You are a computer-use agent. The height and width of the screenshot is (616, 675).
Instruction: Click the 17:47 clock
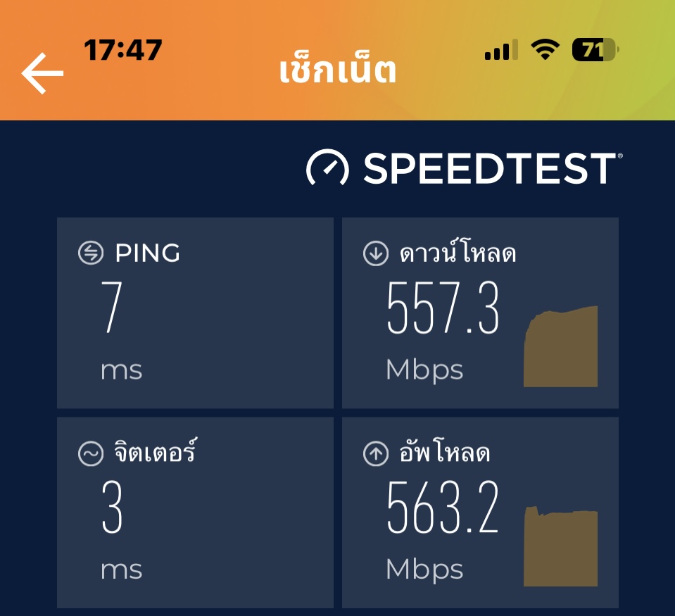pos(122,49)
